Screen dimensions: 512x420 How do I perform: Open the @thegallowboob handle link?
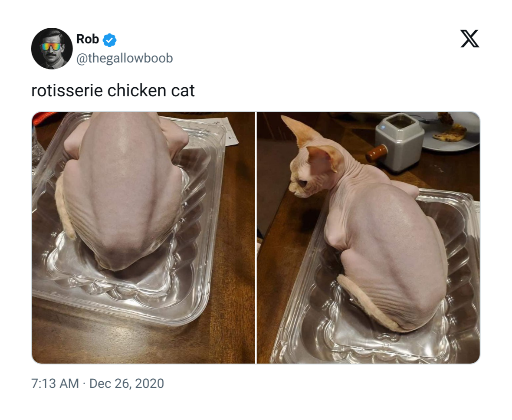click(x=125, y=58)
